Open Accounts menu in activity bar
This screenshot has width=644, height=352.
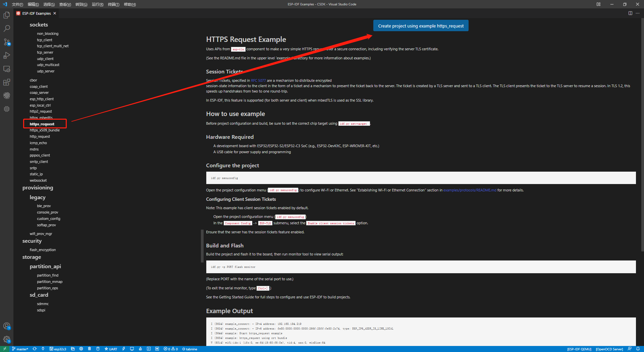pyautogui.click(x=7, y=326)
